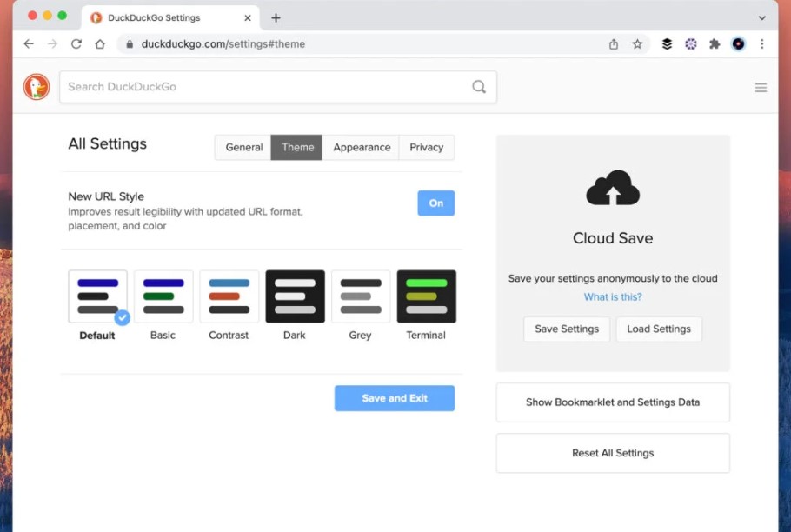Click the address bar URL
Image resolution: width=791 pixels, height=532 pixels.
pyautogui.click(x=223, y=43)
